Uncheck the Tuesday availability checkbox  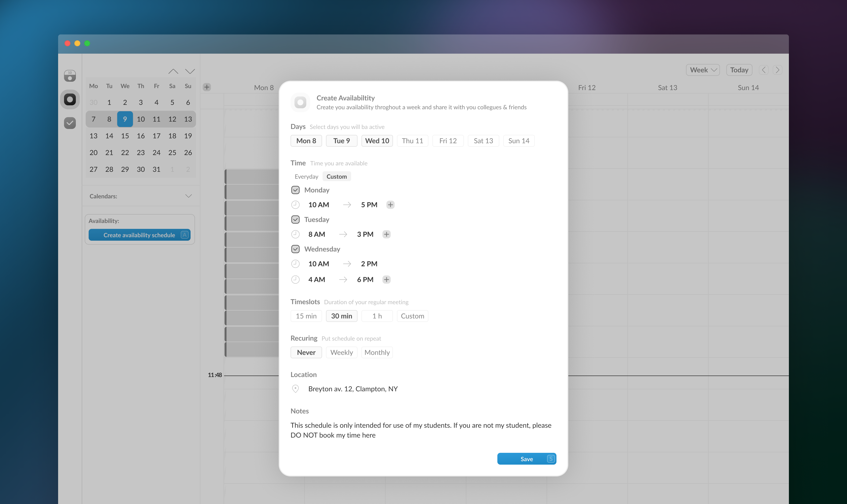(295, 220)
